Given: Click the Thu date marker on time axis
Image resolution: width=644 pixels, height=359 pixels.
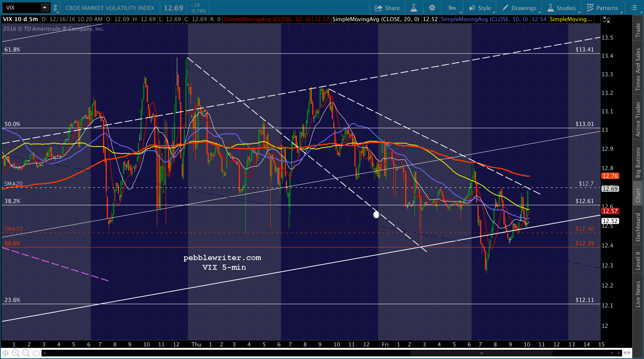Looking at the screenshot, I should click(196, 345).
